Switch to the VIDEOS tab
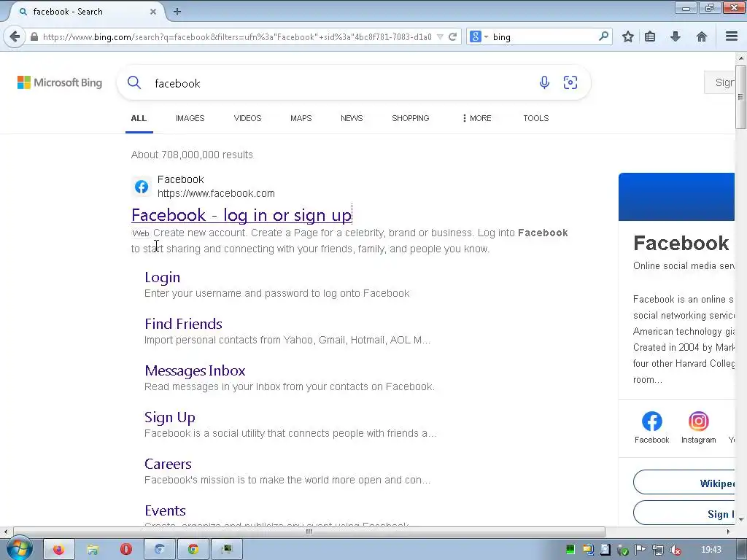 tap(248, 118)
